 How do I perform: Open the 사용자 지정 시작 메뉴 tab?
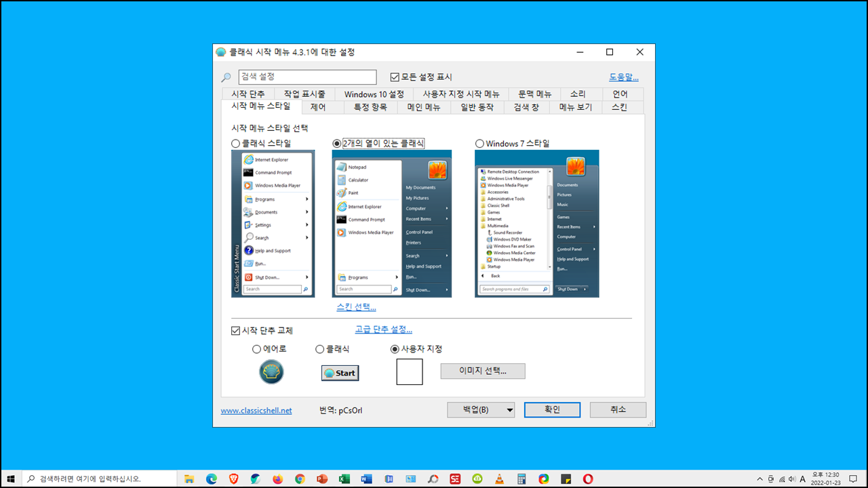(x=461, y=94)
